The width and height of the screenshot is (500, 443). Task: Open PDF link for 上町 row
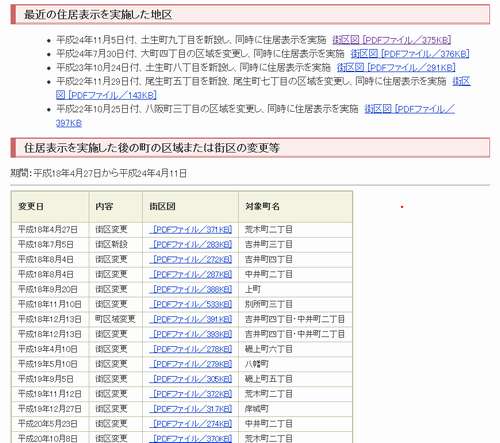[191, 289]
